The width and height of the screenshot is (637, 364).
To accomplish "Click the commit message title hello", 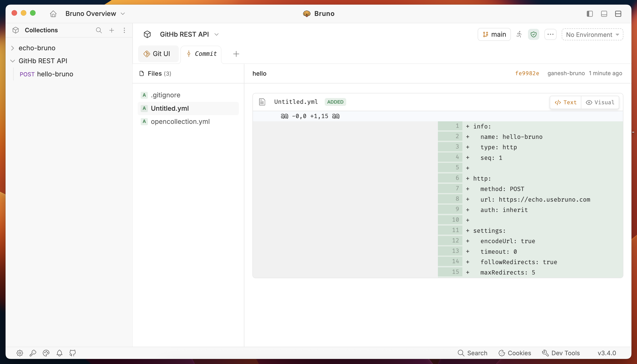I will (x=259, y=74).
